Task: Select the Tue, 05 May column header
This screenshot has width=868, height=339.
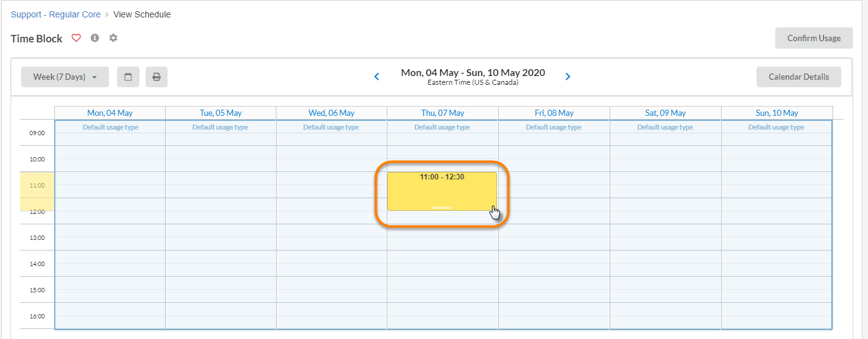Action: pos(220,113)
